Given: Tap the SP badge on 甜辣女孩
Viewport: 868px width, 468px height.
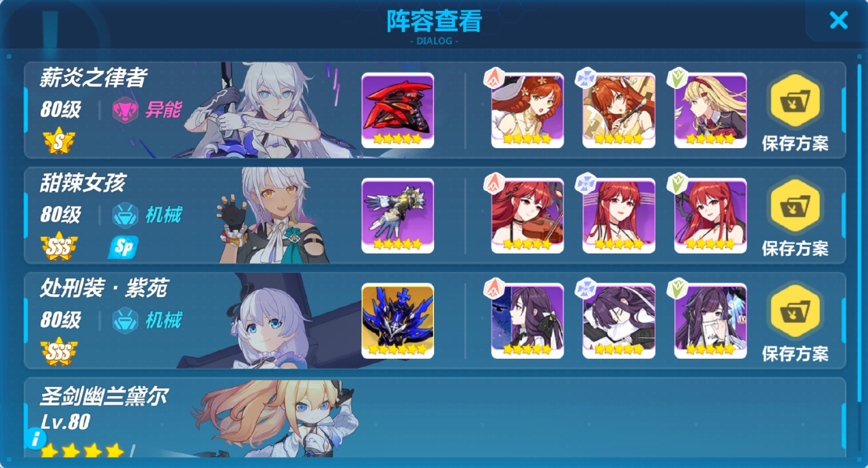Looking at the screenshot, I should (123, 247).
